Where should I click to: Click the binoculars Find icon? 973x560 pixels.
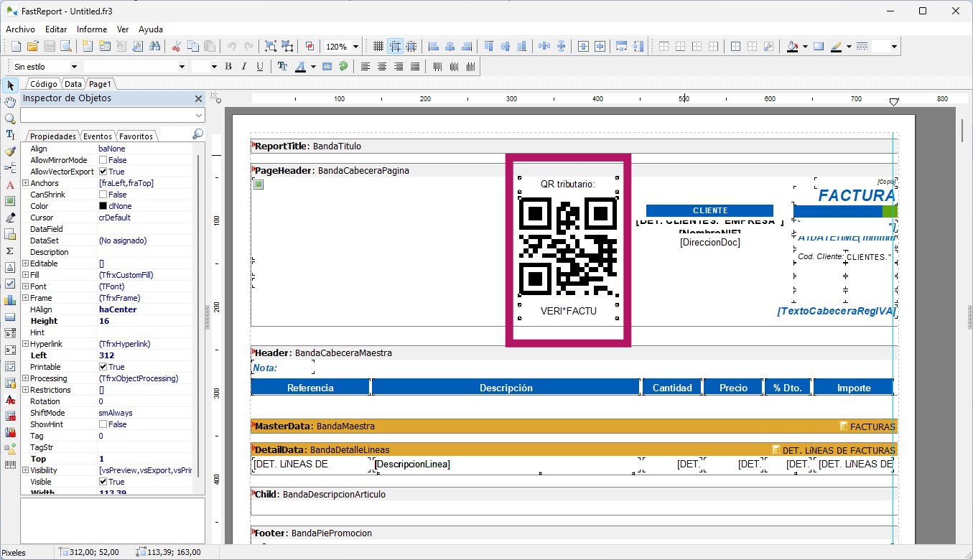[155, 47]
